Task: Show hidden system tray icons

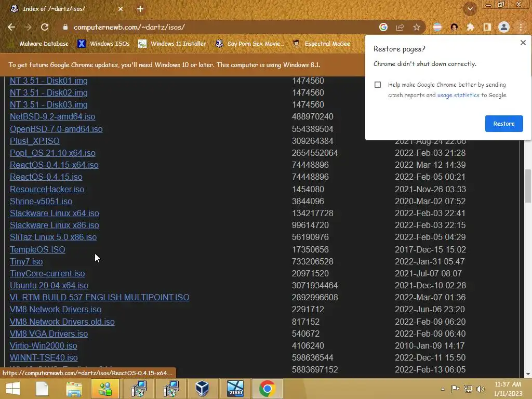Action: tap(443, 389)
